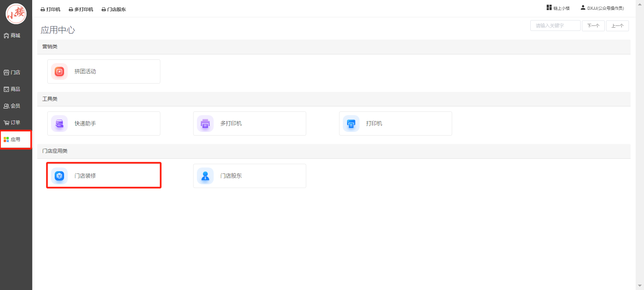644x290 pixels.
Task: Click the 小楼 logo in sidebar
Action: pos(16,14)
